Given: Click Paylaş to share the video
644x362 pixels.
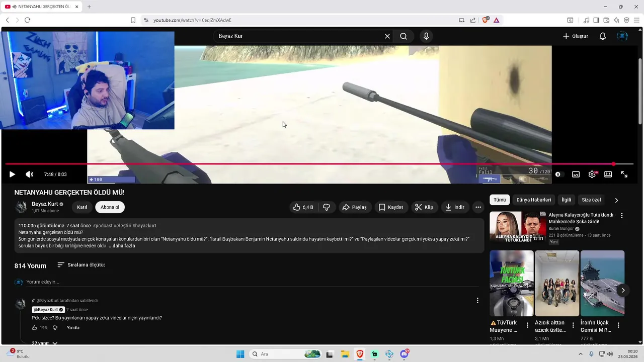Looking at the screenshot, I should (354, 207).
